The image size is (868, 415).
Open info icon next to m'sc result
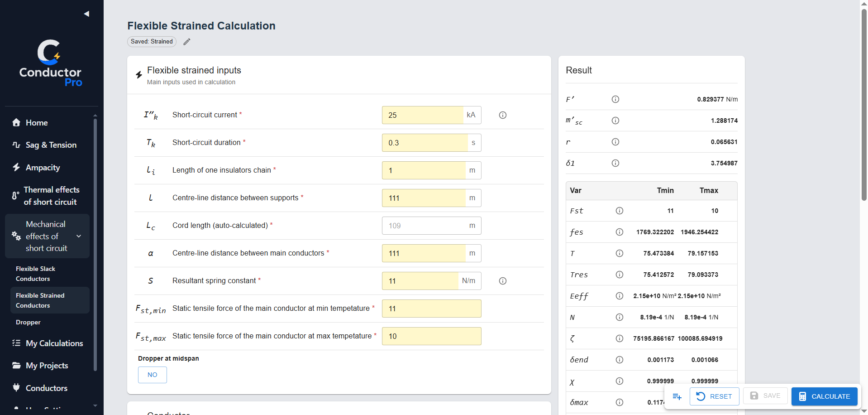pos(615,121)
